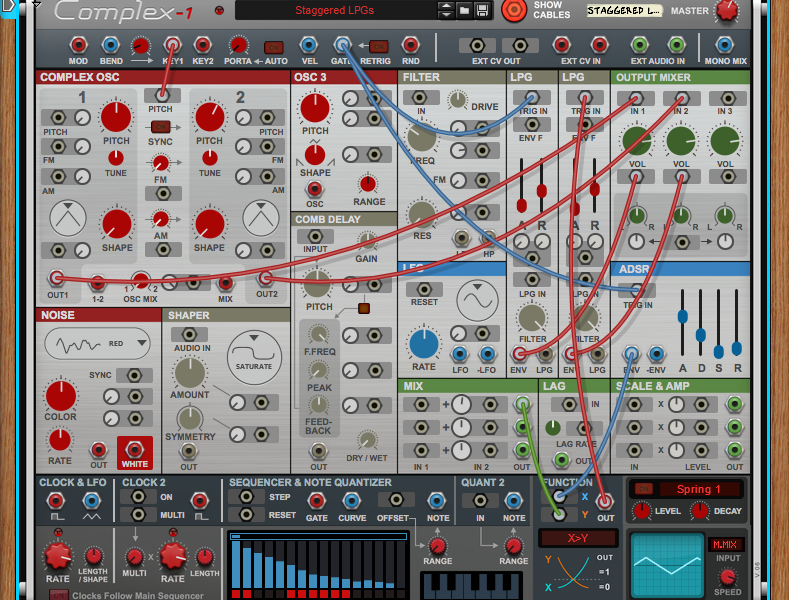The height and width of the screenshot is (600, 789).
Task: Expand the Shaper SATURATE mode selector
Action: tap(254, 355)
